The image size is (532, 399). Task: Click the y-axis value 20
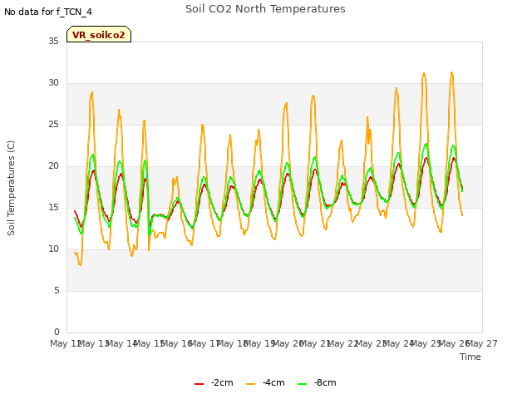[x=53, y=166]
